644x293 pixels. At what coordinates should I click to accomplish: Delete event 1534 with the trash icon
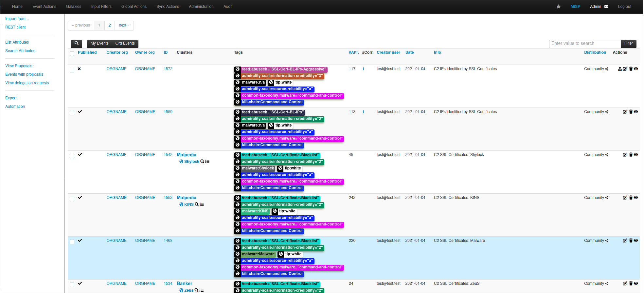[x=631, y=283]
